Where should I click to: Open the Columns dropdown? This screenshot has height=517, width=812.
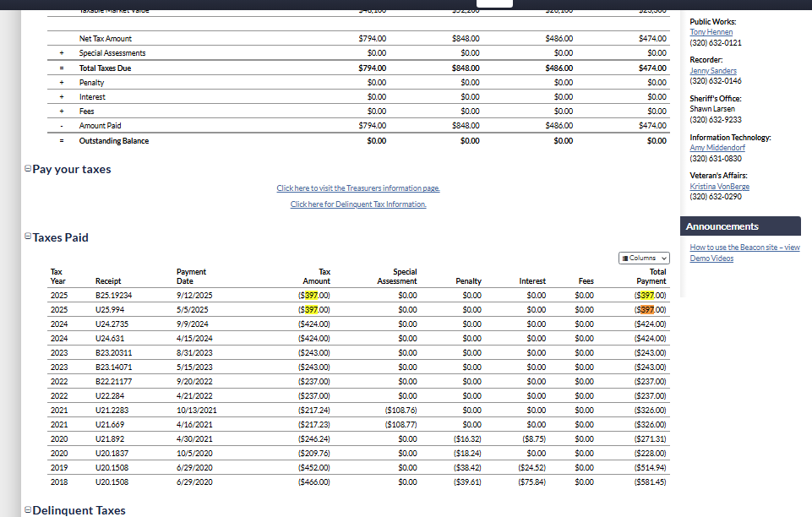click(644, 258)
